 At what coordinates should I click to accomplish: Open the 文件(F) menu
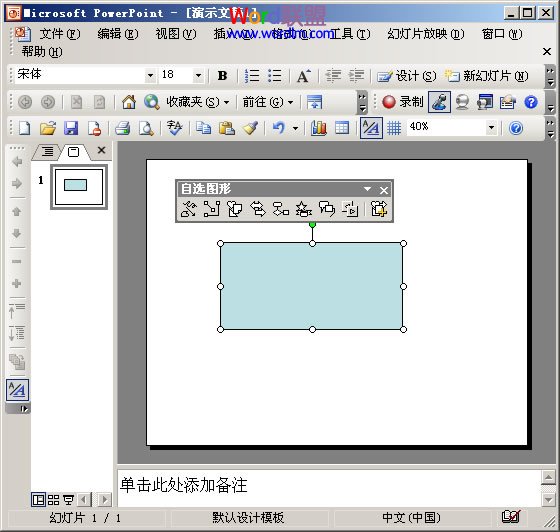pos(60,34)
